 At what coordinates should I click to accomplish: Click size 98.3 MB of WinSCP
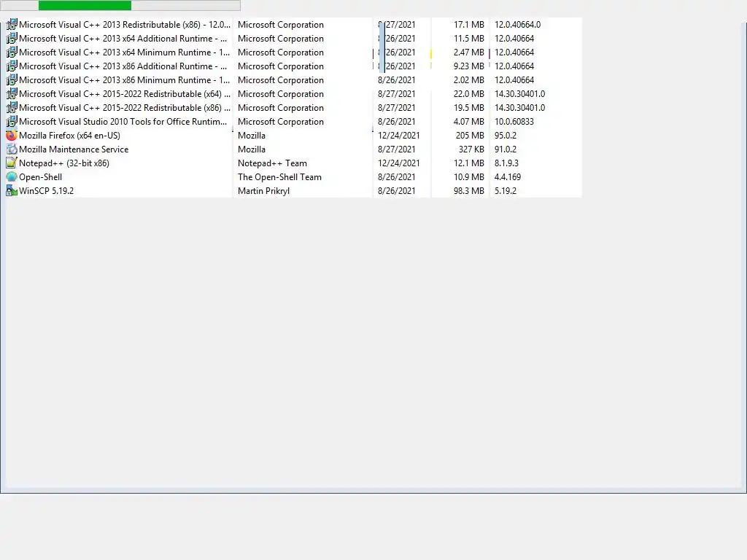coord(469,190)
